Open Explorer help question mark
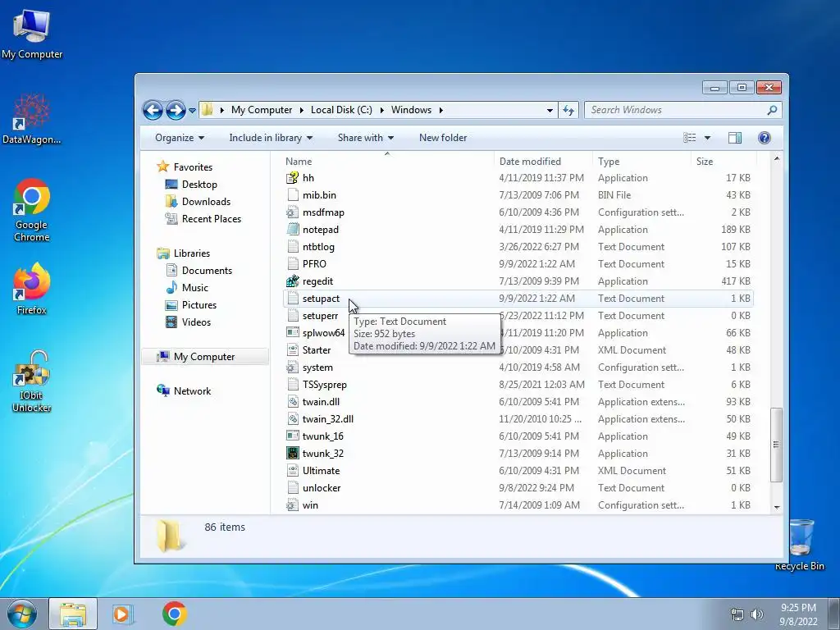 [x=765, y=138]
